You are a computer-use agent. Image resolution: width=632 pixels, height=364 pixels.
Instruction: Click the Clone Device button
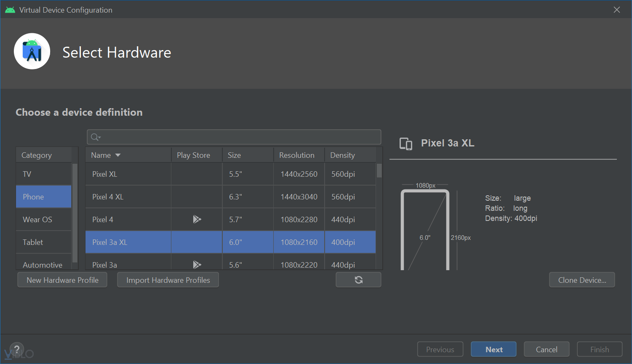[x=582, y=280]
